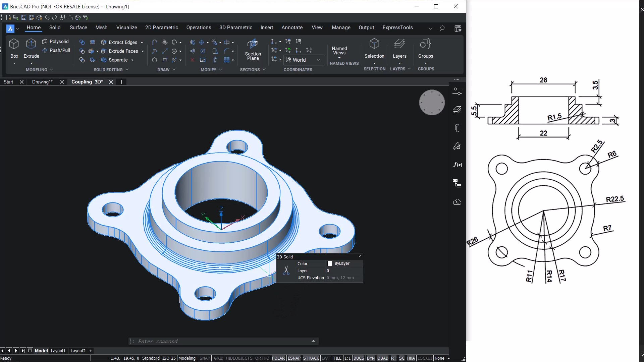Close the Coupling_3D drawing tab
Screen dimensions: 644x362
[x=111, y=82]
